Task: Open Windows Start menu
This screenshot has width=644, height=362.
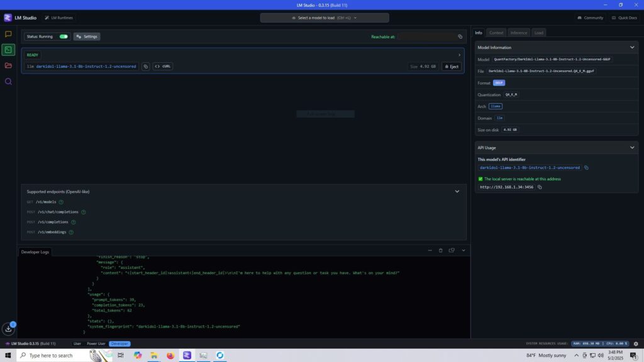Action: pos(8,356)
